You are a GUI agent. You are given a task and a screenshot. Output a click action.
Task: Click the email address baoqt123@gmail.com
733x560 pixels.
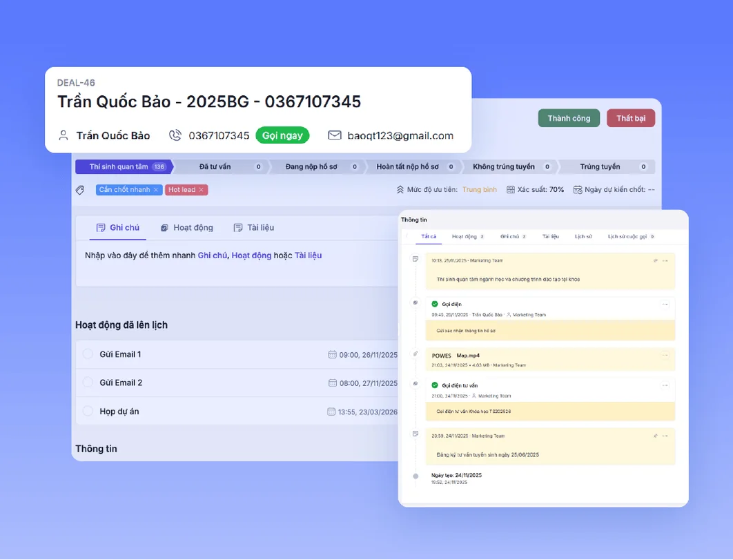(400, 135)
